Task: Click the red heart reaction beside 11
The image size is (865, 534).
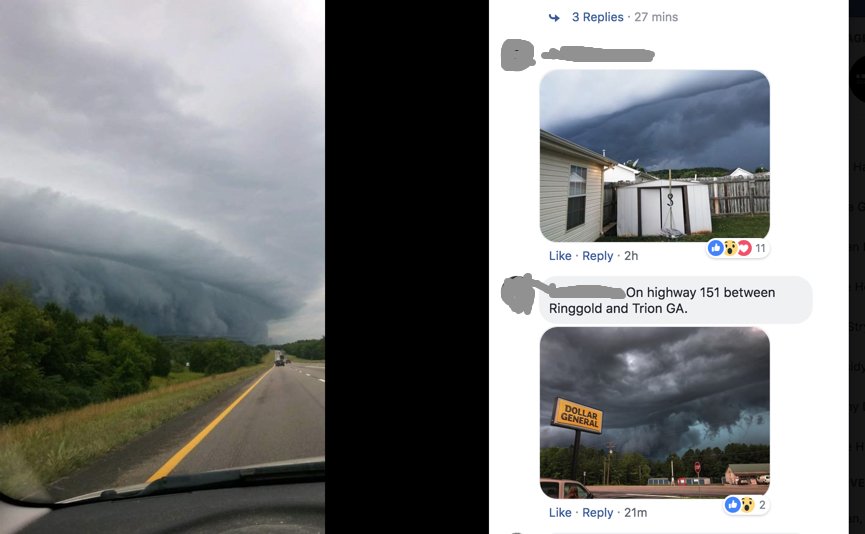Action: [744, 248]
